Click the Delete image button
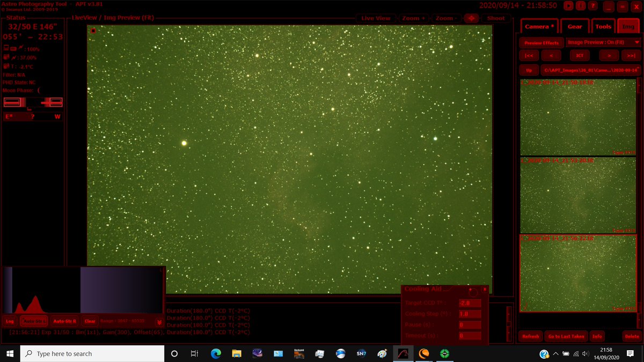 632,336
